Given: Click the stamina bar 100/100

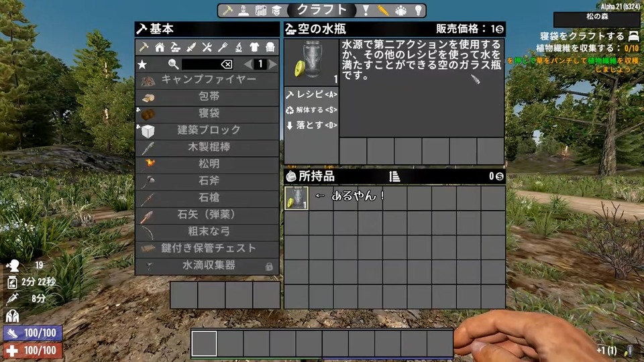Looking at the screenshot, I should pos(32,333).
